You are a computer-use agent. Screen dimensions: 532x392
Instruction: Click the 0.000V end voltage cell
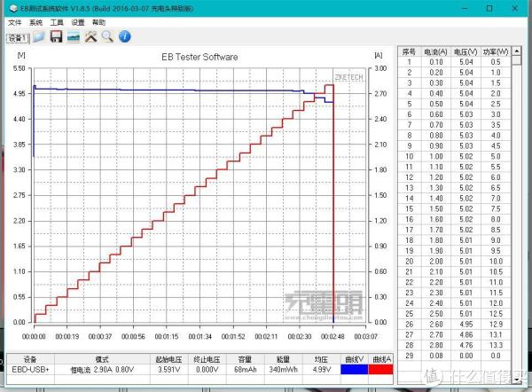[x=207, y=369]
